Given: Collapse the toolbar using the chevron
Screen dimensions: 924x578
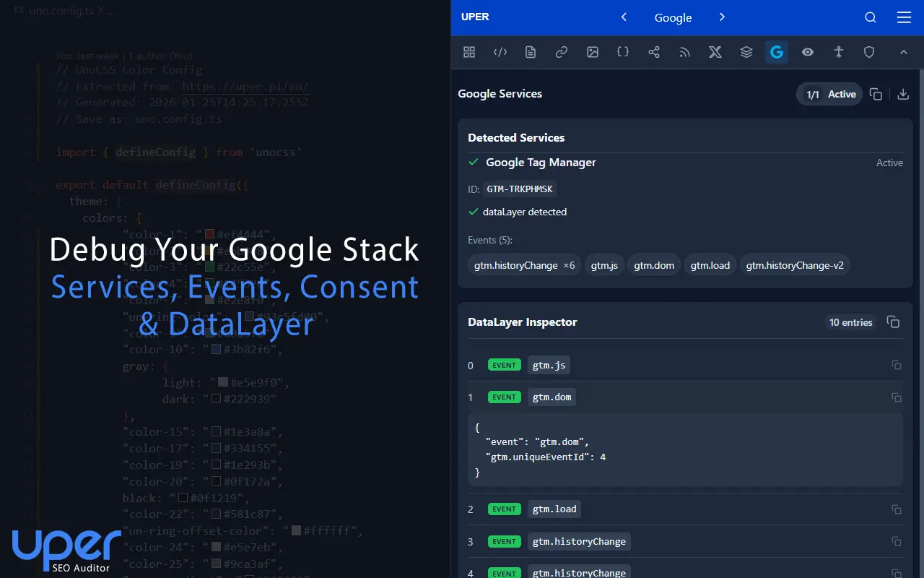Looking at the screenshot, I should pyautogui.click(x=904, y=52).
